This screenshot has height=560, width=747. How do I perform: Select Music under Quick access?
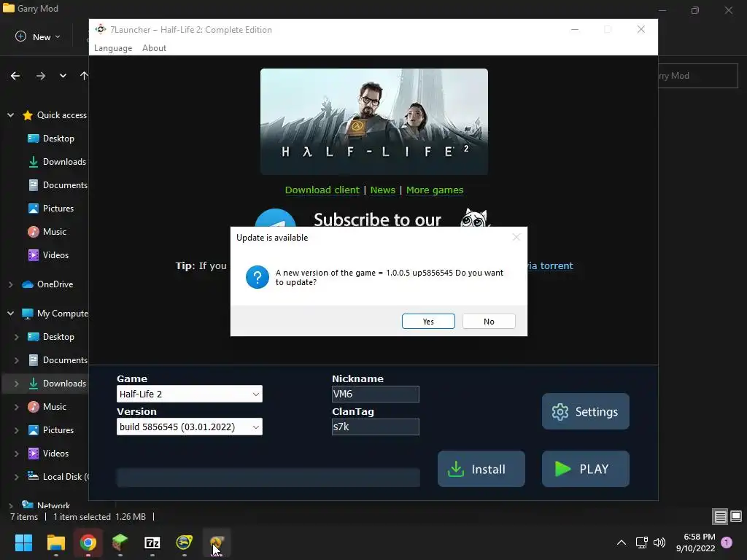tap(47, 232)
